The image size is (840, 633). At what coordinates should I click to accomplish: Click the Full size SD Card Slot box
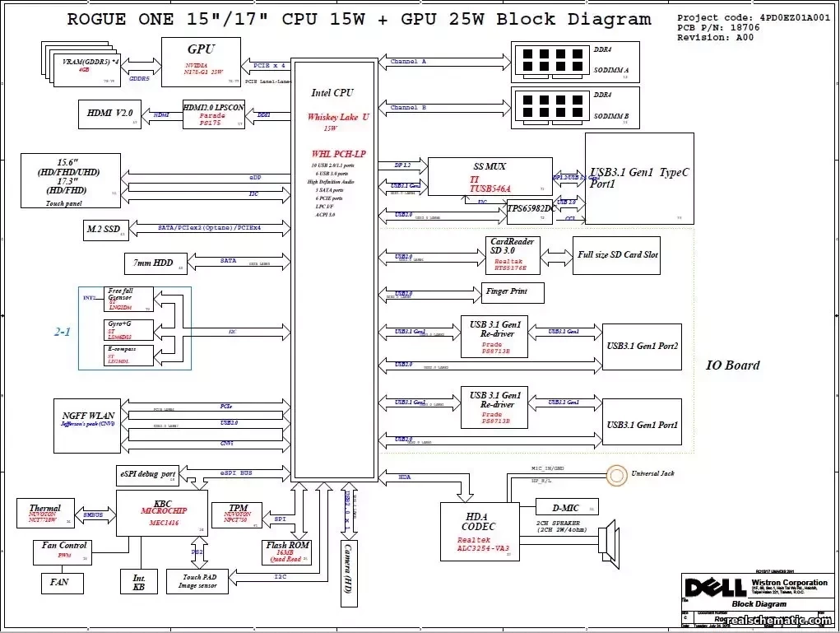pos(617,255)
